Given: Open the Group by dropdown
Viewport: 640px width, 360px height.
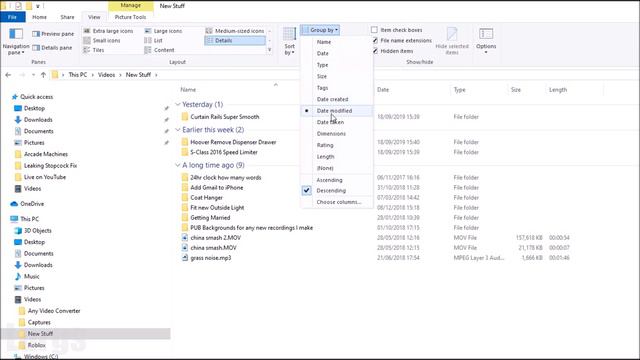Looking at the screenshot, I should (x=320, y=30).
